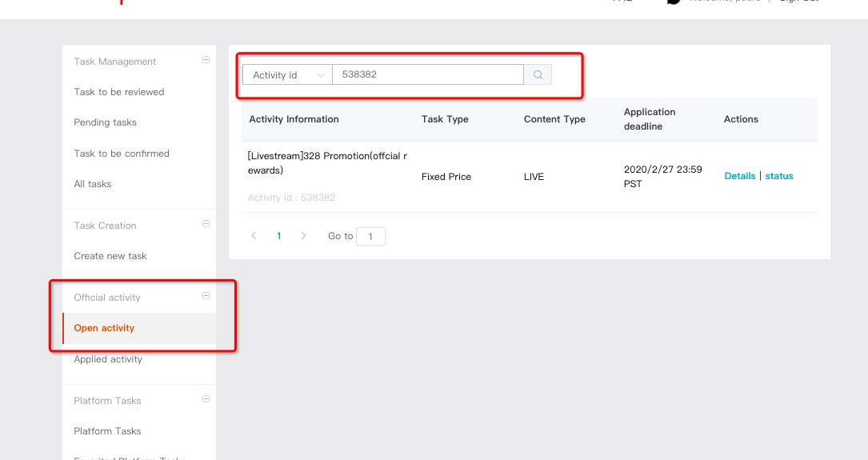The width and height of the screenshot is (868, 460).
Task: Click the Activity Information column header
Action: pyautogui.click(x=294, y=119)
